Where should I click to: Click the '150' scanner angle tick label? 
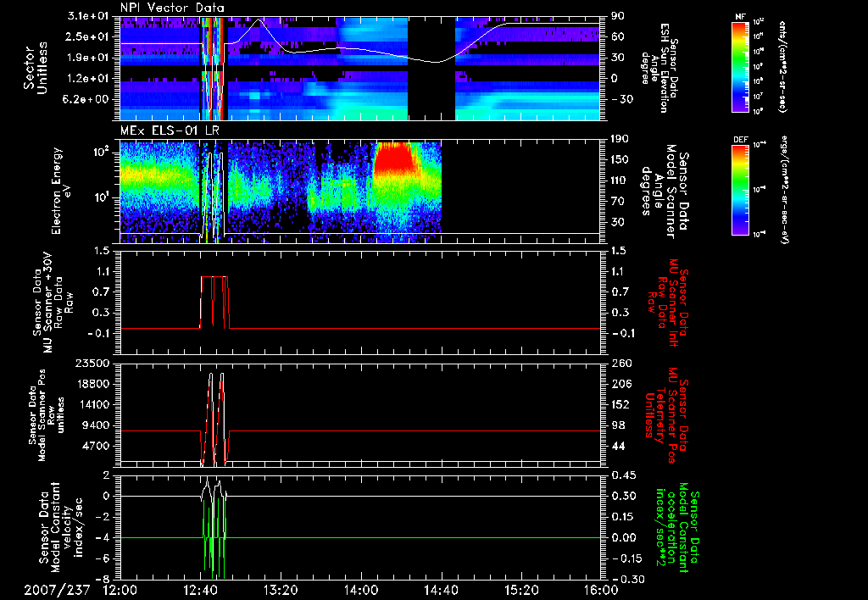tap(619, 160)
